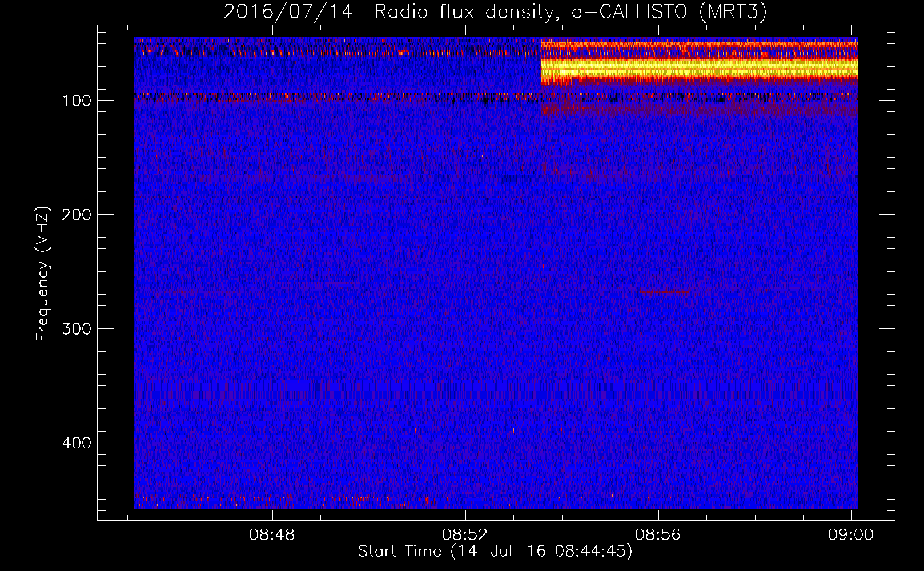924x571 pixels.
Task: Click the plot title '2016/07/14 Radio flux density, e-CALLISTO (MRT3)'
Action: click(495, 11)
